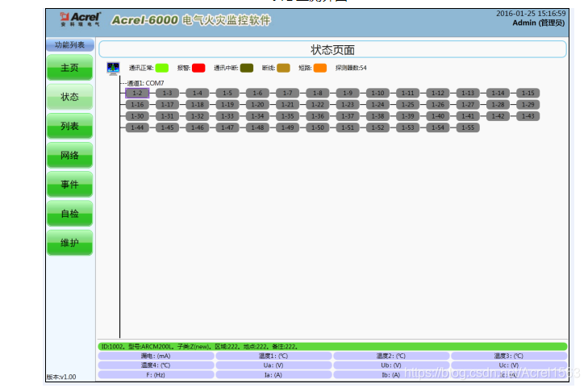Open the 网络 network page

[69, 155]
